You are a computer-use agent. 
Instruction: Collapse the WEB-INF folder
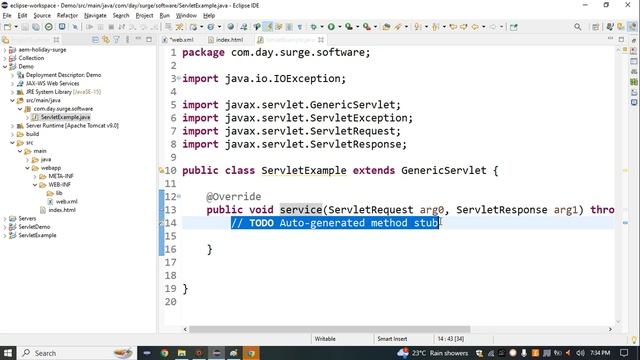click(x=35, y=184)
